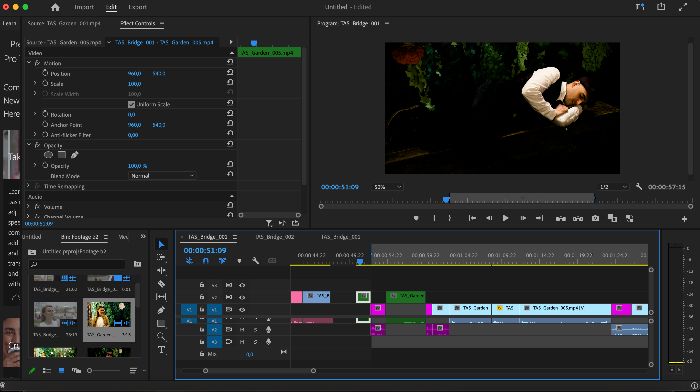
Task: Open playback resolution 1/2 dropdown
Action: [x=613, y=187]
